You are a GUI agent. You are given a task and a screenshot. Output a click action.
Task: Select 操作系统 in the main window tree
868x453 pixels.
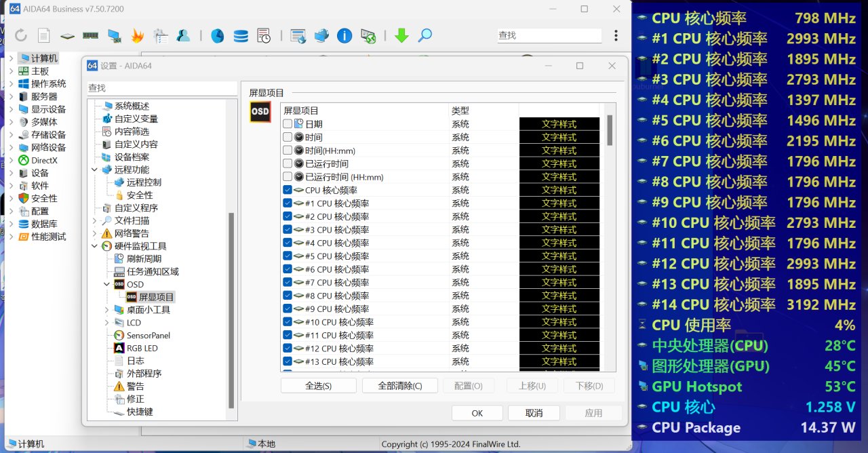[x=49, y=83]
